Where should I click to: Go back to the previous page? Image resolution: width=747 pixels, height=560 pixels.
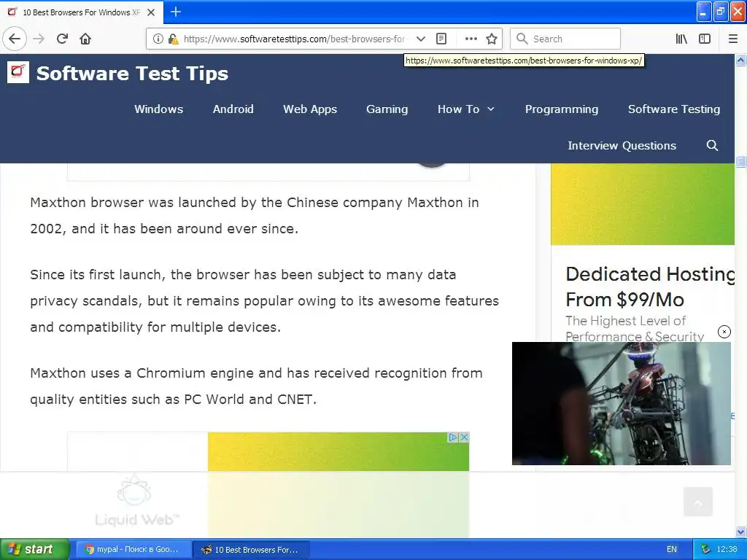(15, 39)
